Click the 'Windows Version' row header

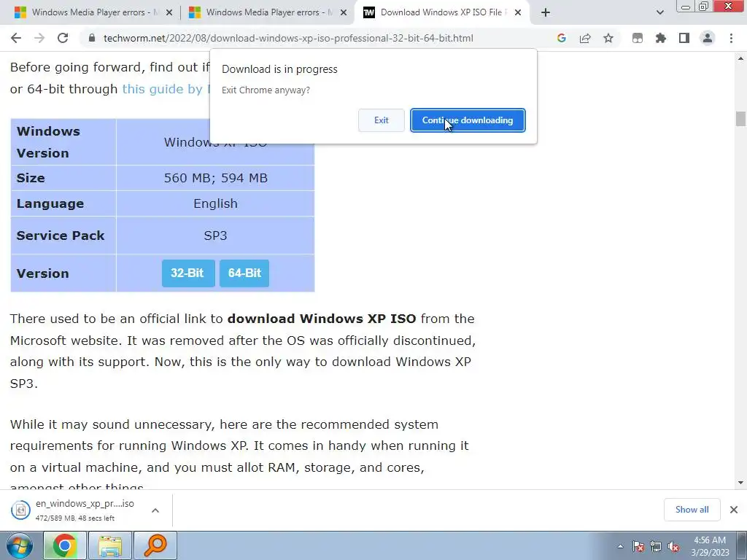[63, 142]
